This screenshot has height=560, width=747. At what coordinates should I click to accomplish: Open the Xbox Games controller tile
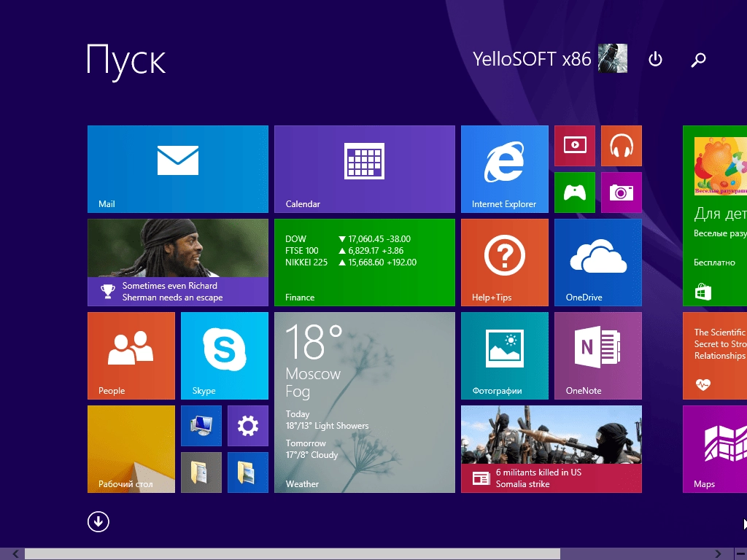coord(575,192)
